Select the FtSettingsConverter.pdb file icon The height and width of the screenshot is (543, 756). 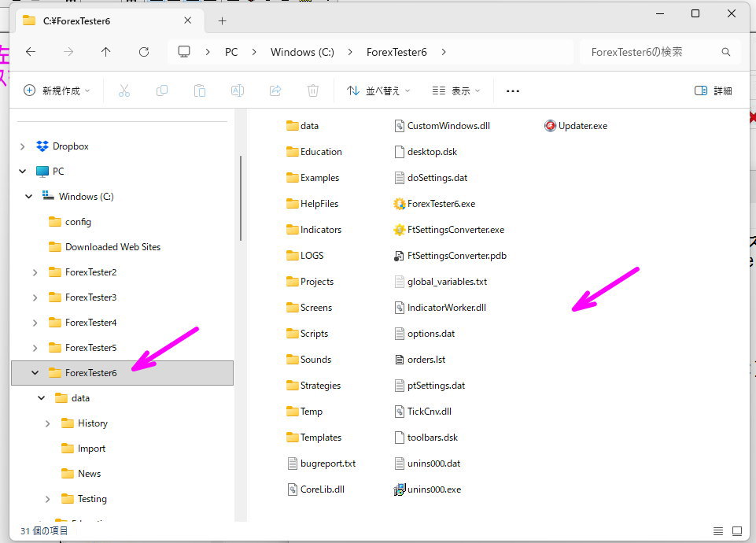click(x=399, y=256)
